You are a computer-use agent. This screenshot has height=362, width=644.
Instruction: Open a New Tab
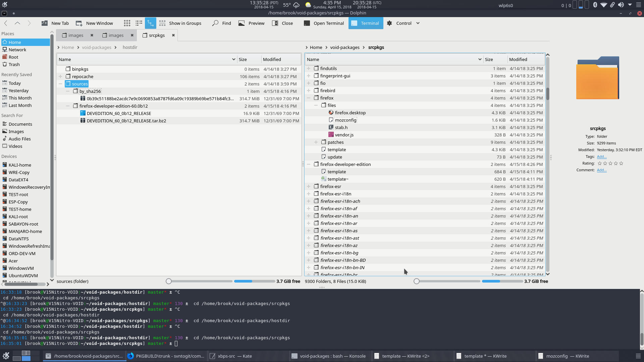(55, 23)
